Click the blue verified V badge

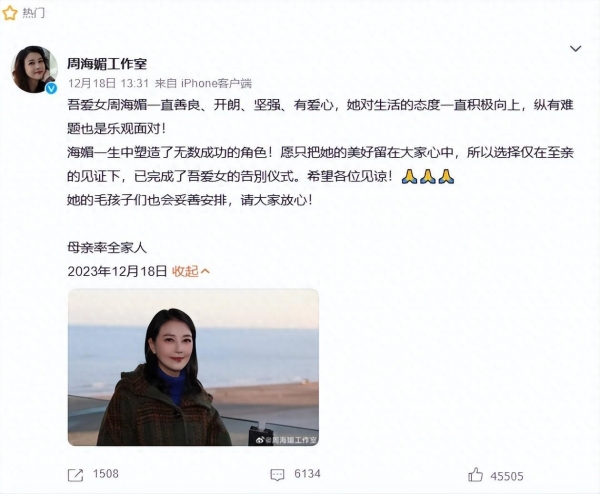(x=51, y=88)
